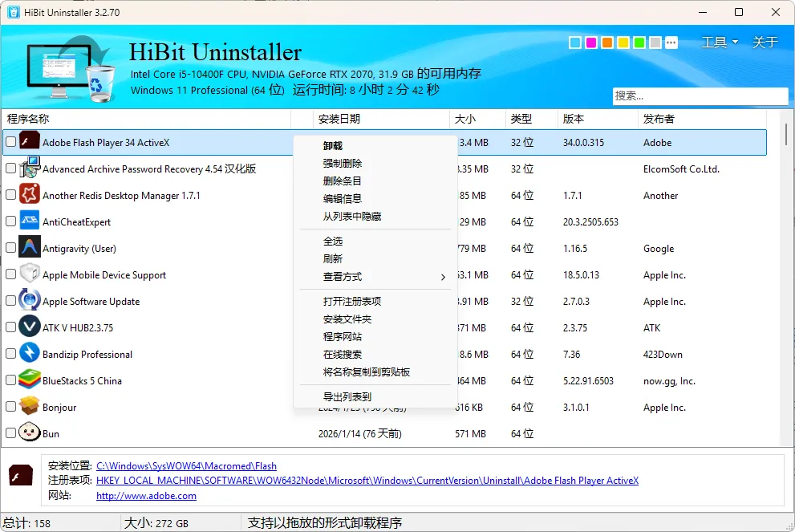Image resolution: width=795 pixels, height=532 pixels.
Task: Click the BlueStacks 5 China icon
Action: tap(30, 379)
